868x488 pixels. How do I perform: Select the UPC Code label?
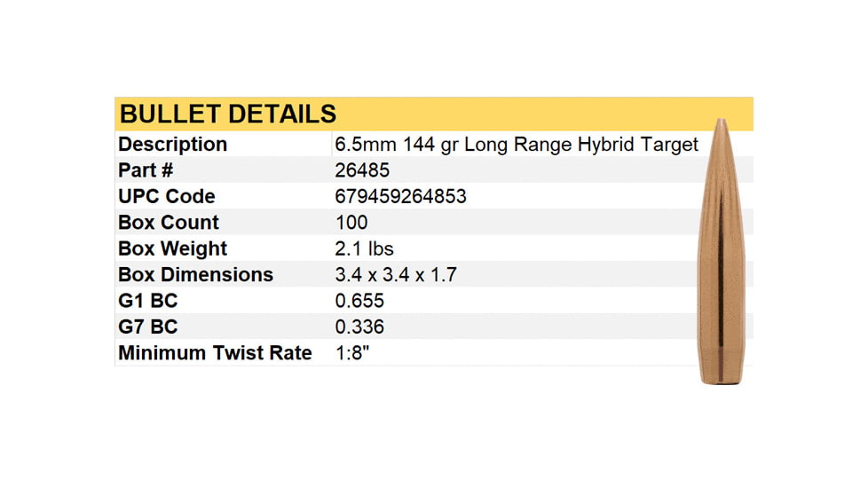click(x=167, y=196)
